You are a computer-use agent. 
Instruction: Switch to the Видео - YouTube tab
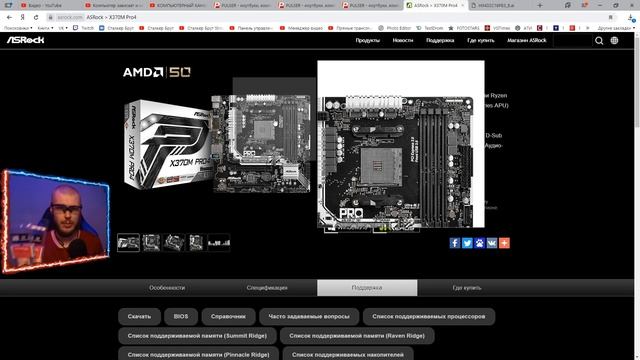[49, 5]
